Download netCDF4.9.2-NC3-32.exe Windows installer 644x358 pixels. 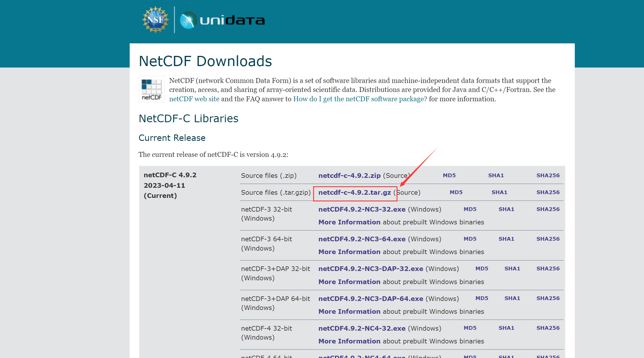pos(362,209)
